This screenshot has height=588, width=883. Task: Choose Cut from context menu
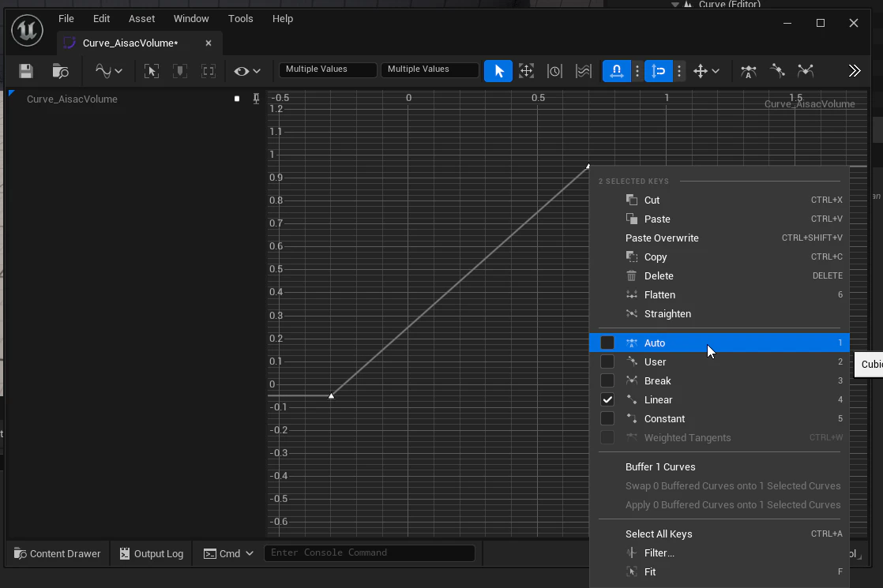coord(720,200)
